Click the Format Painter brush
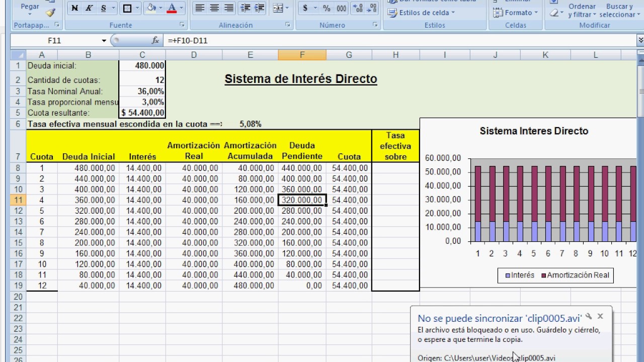644x362 pixels. point(50,12)
